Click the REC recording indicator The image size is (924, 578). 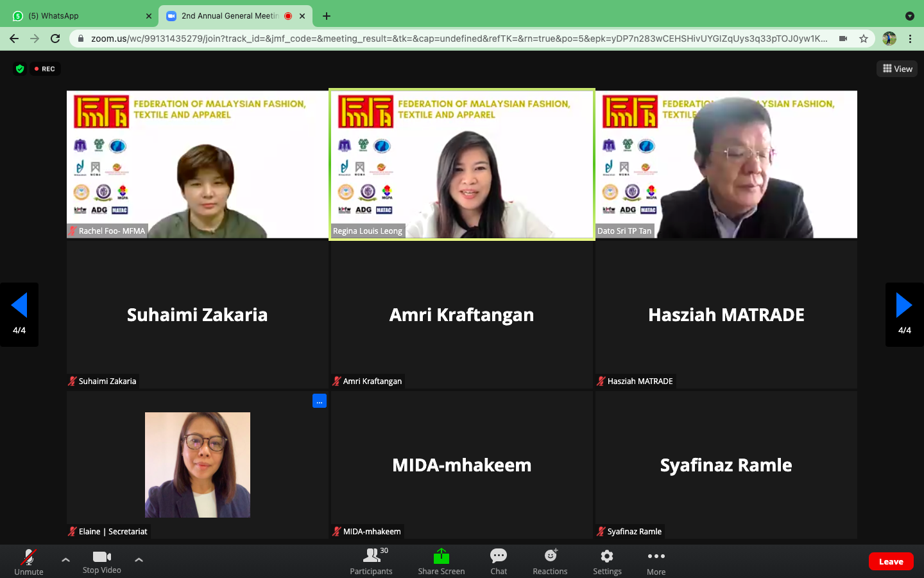click(45, 69)
